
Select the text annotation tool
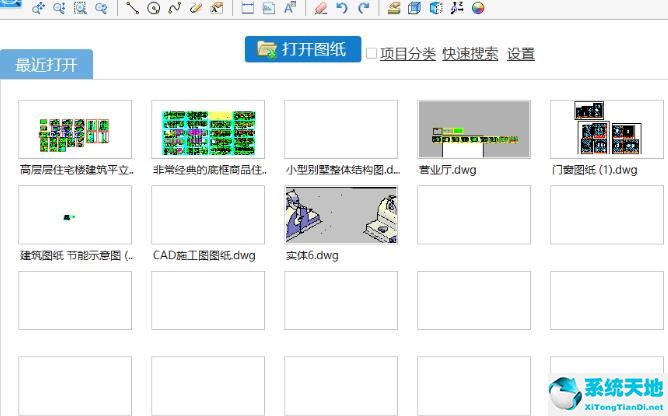coord(290,8)
